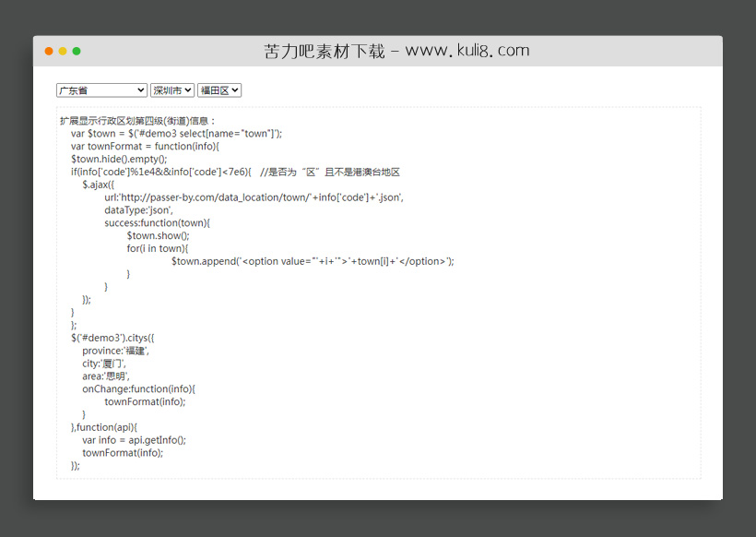
Task: Open the 广东省 province dropdown
Action: click(x=101, y=90)
